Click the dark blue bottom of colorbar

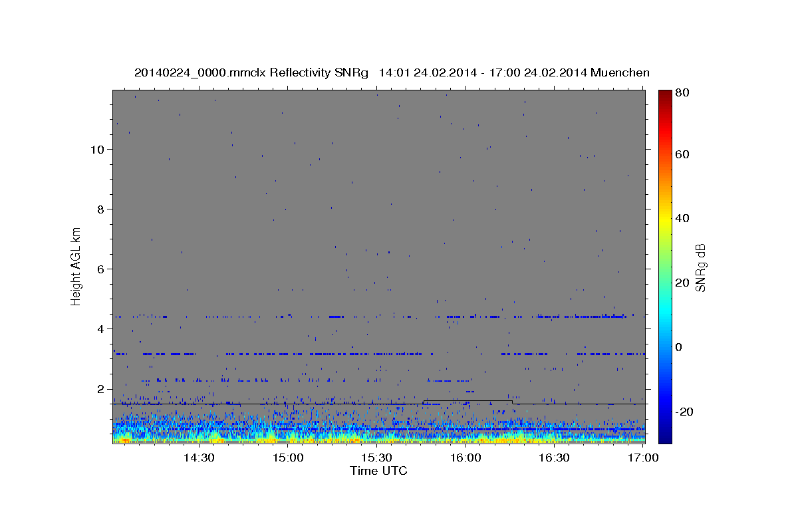665,436
